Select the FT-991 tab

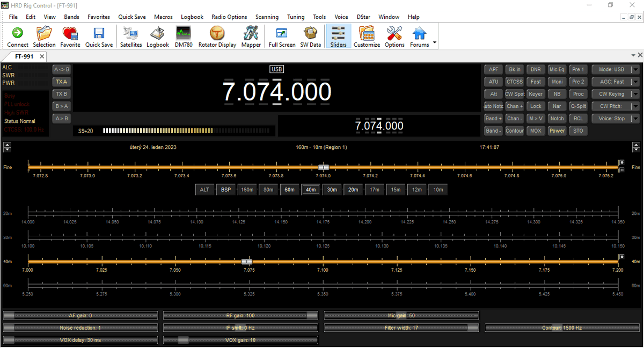click(24, 56)
